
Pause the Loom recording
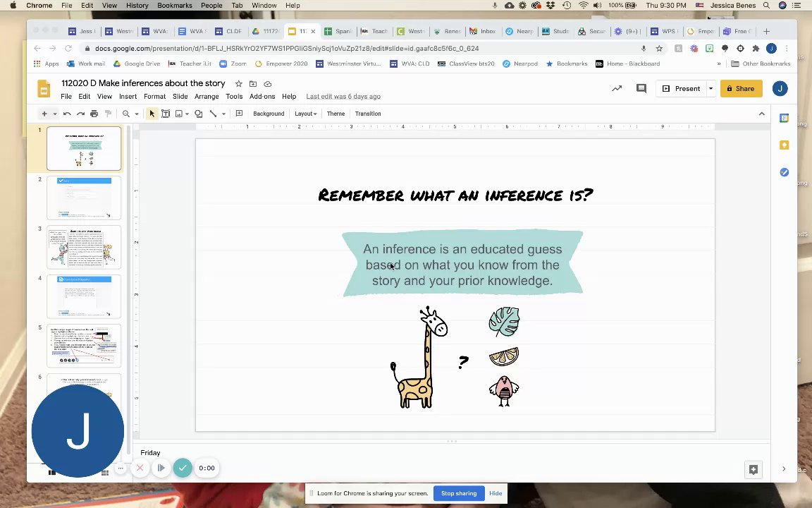click(161, 468)
